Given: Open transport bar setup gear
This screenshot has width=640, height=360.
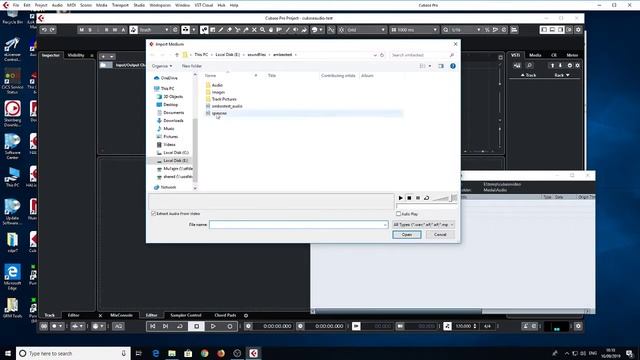Looking at the screenshot, I should [578, 326].
